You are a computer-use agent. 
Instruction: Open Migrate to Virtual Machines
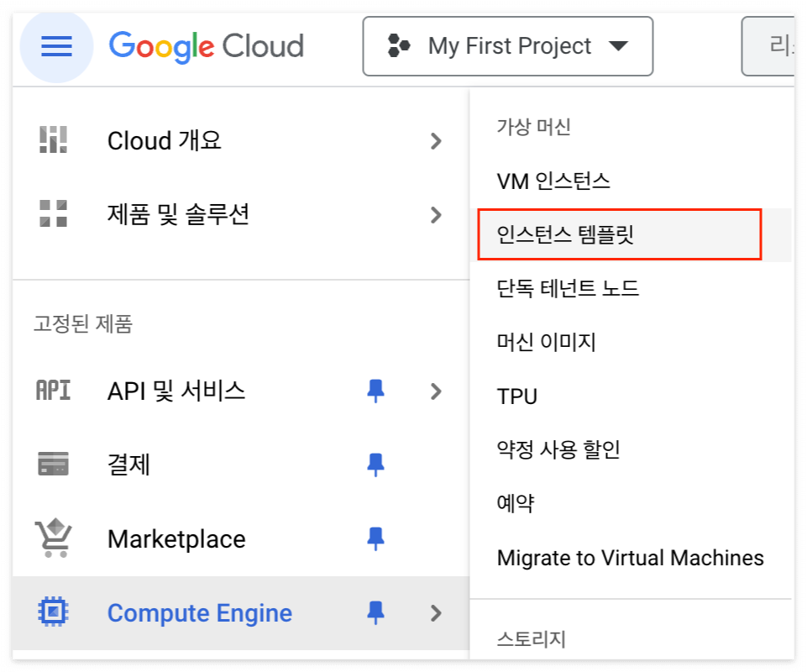[x=631, y=558]
